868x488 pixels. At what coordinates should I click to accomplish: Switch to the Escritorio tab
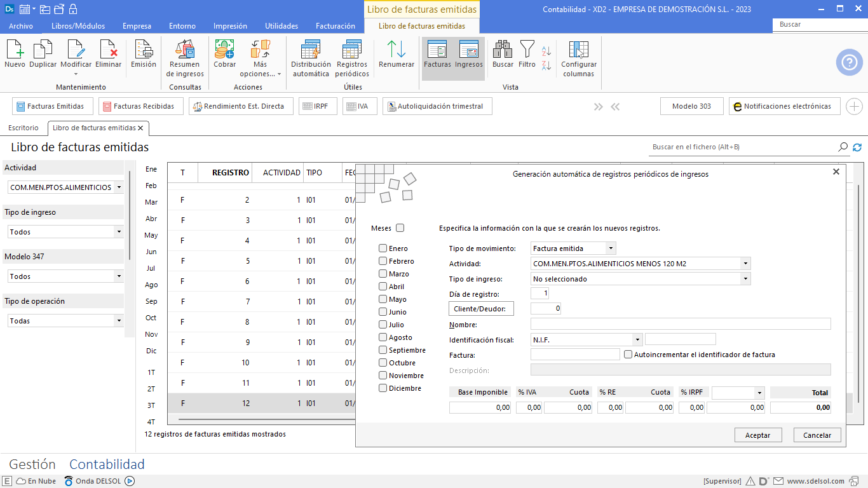click(24, 128)
